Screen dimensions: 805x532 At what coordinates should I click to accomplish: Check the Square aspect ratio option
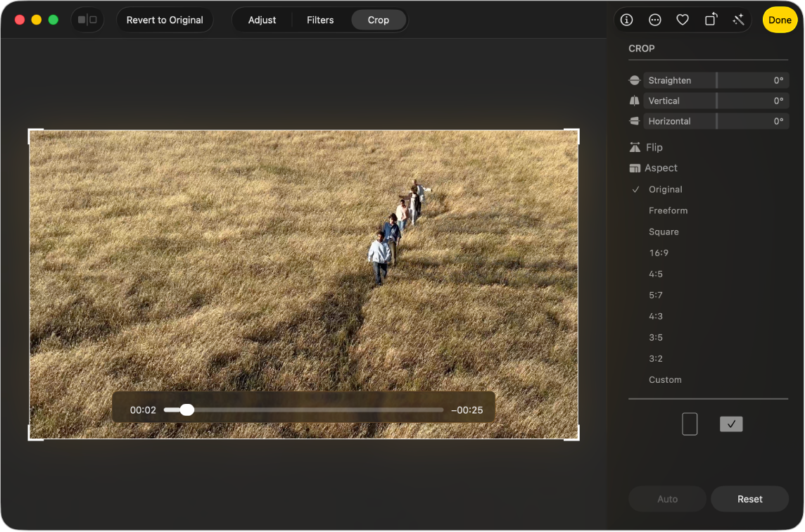662,231
